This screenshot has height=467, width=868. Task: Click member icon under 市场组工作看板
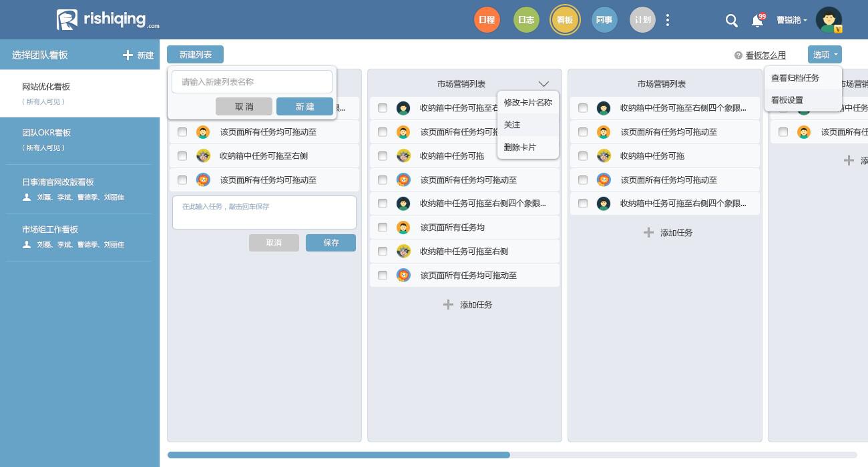point(27,245)
